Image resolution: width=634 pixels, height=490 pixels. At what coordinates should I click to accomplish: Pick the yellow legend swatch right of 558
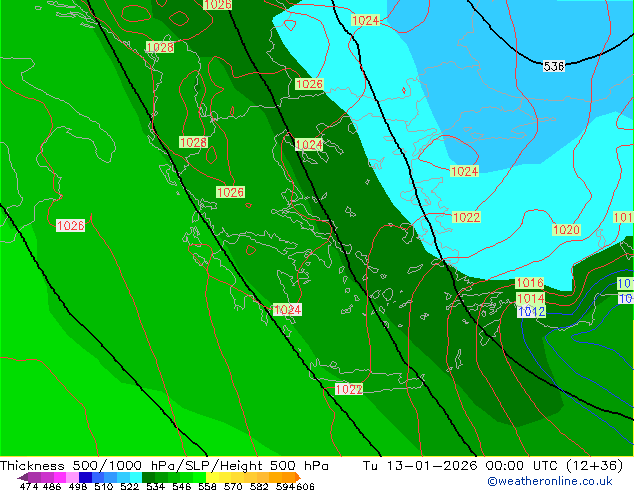212,477
